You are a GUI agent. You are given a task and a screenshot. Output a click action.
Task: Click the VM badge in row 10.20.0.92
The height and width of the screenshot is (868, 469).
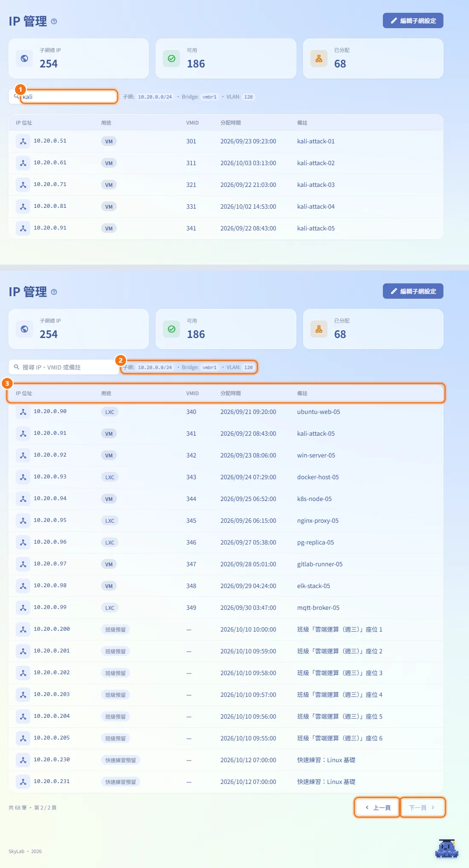coord(109,455)
